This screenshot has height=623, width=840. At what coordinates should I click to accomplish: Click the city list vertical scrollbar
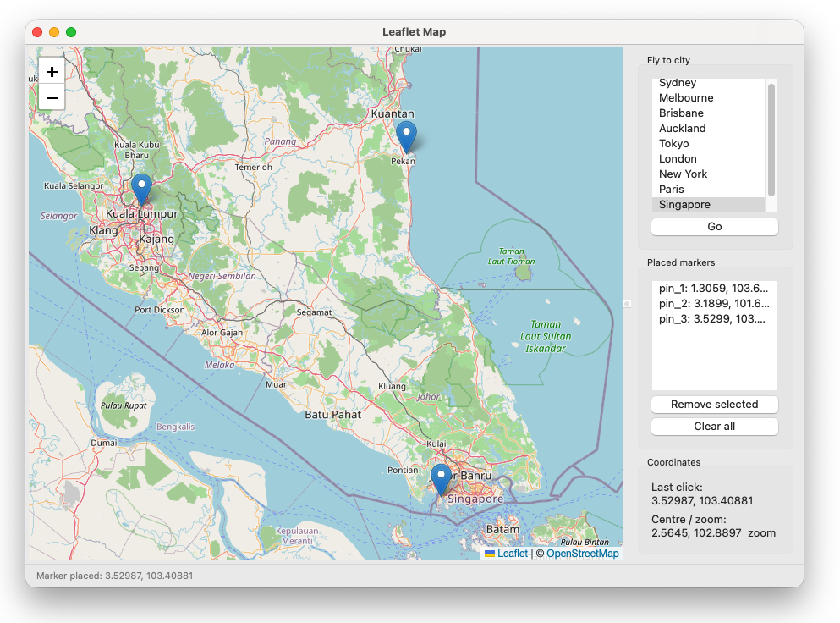point(771,140)
